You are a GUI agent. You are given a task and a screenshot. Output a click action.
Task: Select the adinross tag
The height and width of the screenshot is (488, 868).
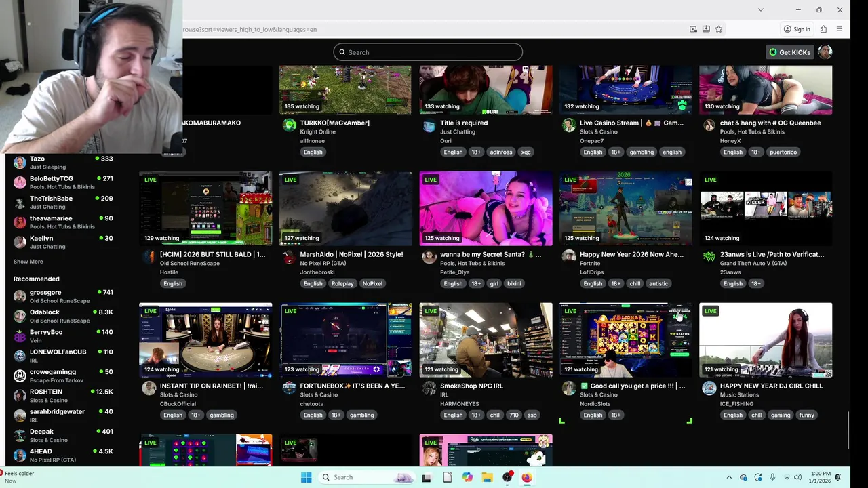(x=501, y=152)
